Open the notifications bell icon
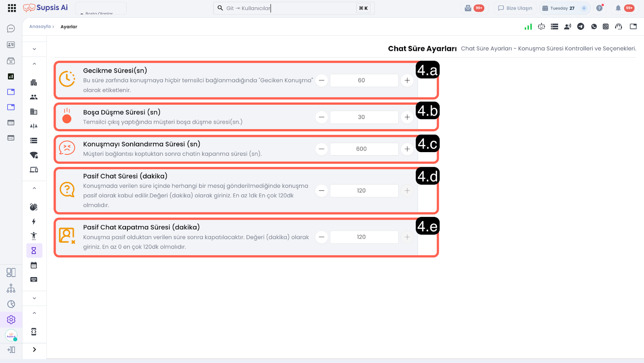Screen dimensions: 644x363 (618, 8)
